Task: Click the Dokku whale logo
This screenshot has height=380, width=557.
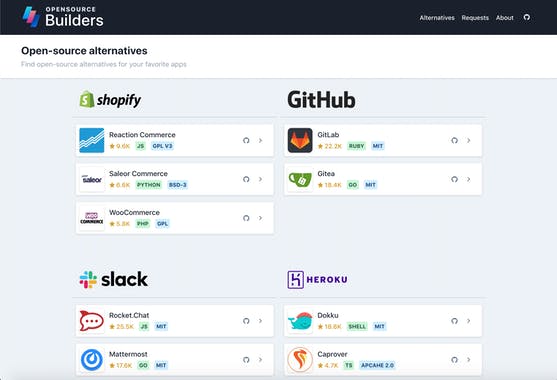Action: click(300, 321)
